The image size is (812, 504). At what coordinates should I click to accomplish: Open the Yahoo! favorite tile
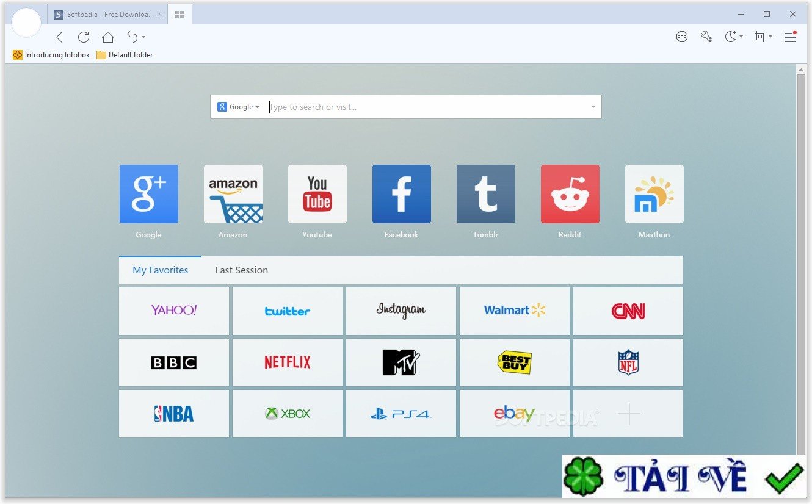coord(174,311)
